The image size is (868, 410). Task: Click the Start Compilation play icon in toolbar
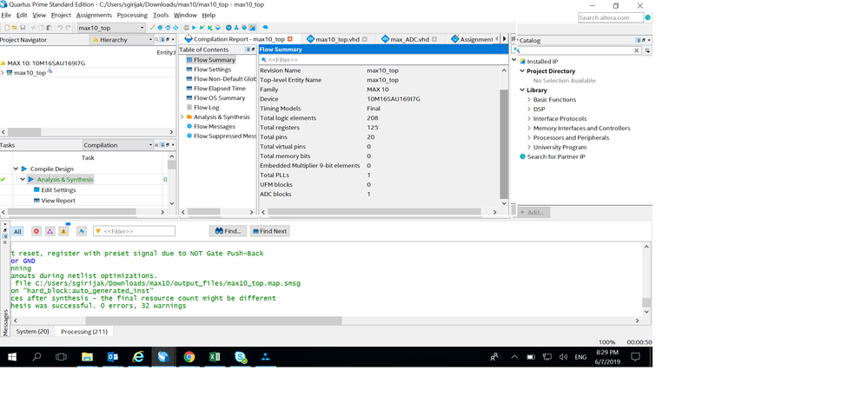click(194, 28)
